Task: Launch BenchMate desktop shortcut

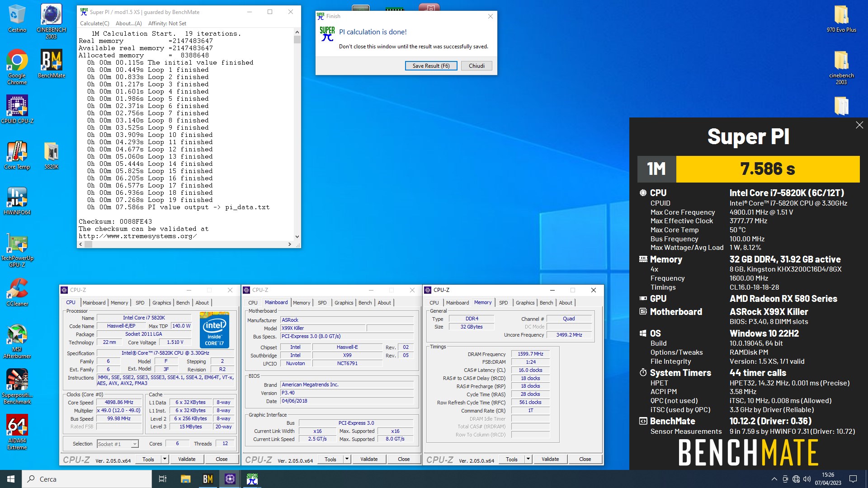Action: [51, 63]
